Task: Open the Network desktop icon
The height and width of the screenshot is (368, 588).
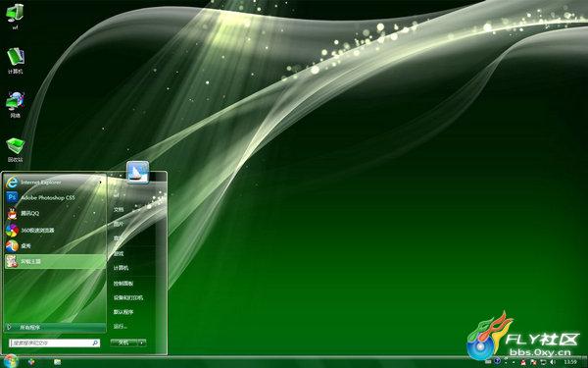Action: [16, 105]
